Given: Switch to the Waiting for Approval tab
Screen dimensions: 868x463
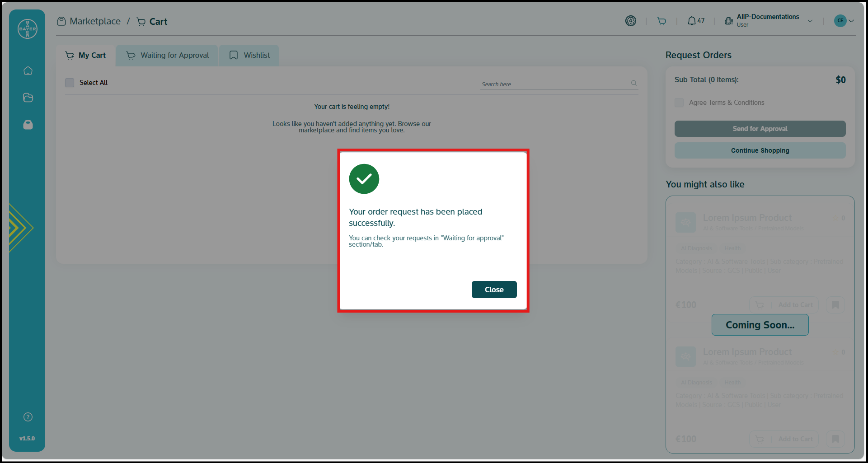Looking at the screenshot, I should tap(167, 56).
